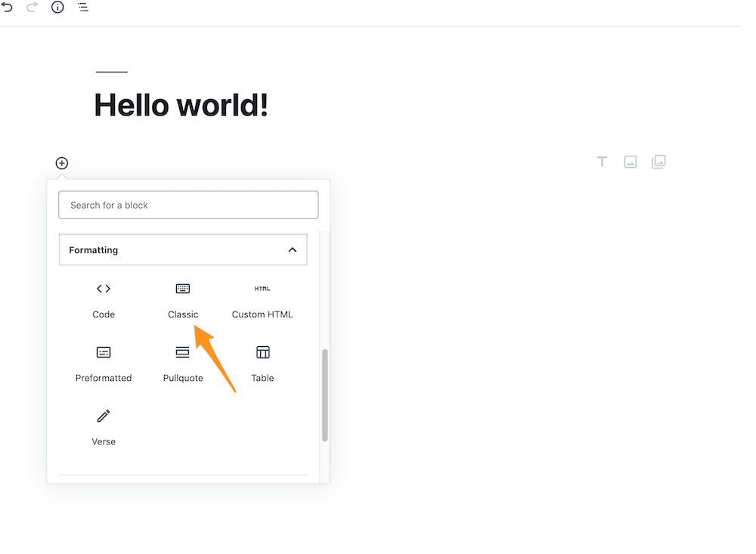Quick-insert a gallery block
The image size is (756, 554).
pyautogui.click(x=658, y=161)
